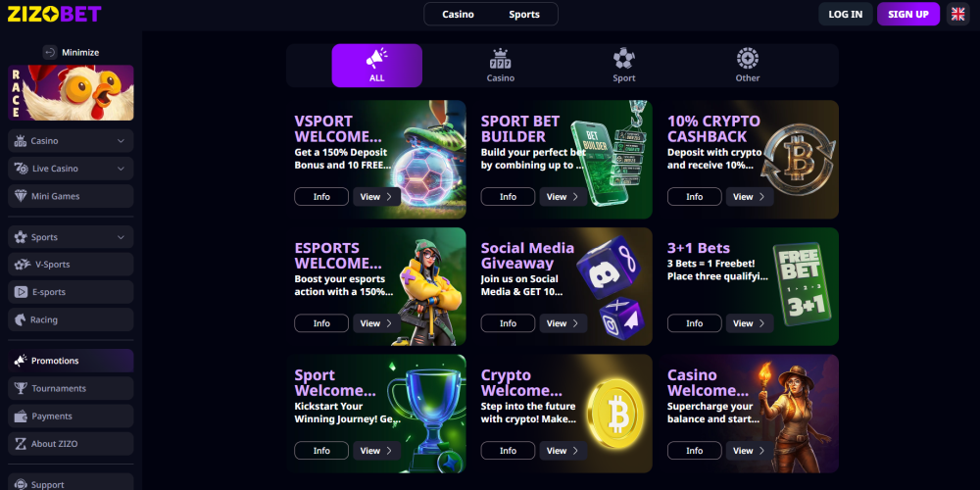The width and height of the screenshot is (980, 490).
Task: Click the LOG IN button
Action: [845, 14]
